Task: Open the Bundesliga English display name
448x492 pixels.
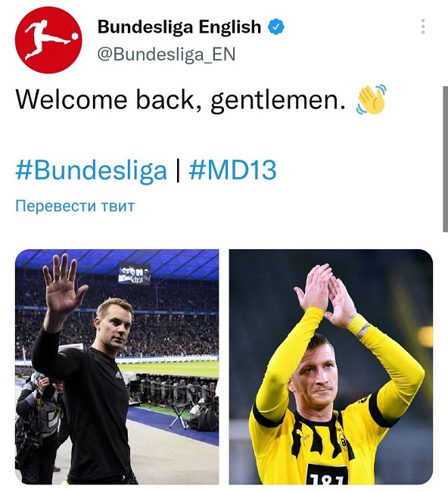Action: pos(179,27)
